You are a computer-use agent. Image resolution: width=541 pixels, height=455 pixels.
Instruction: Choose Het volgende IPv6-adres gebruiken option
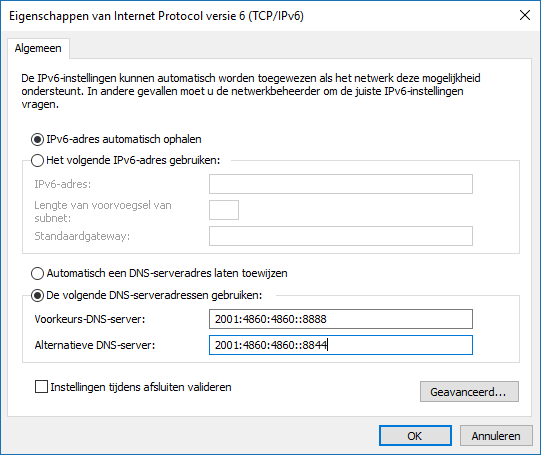coord(37,160)
